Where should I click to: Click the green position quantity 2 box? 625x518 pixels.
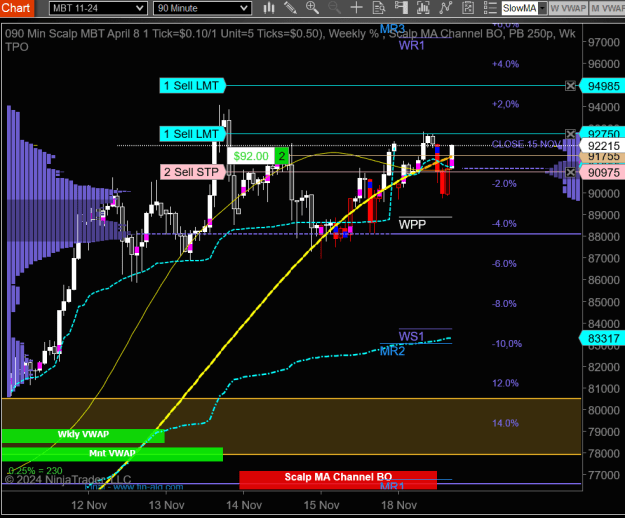[x=282, y=156]
